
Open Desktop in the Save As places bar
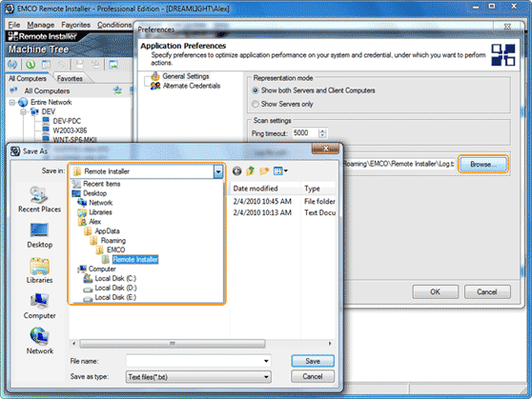(x=39, y=235)
